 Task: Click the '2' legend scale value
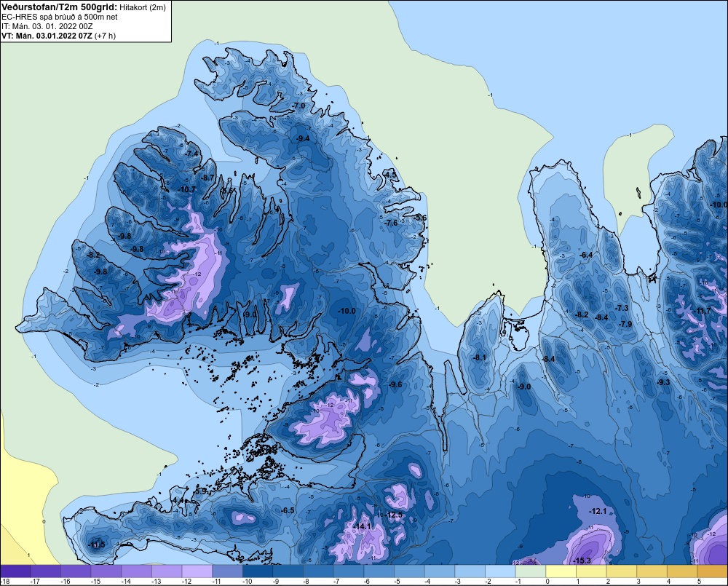(x=608, y=582)
